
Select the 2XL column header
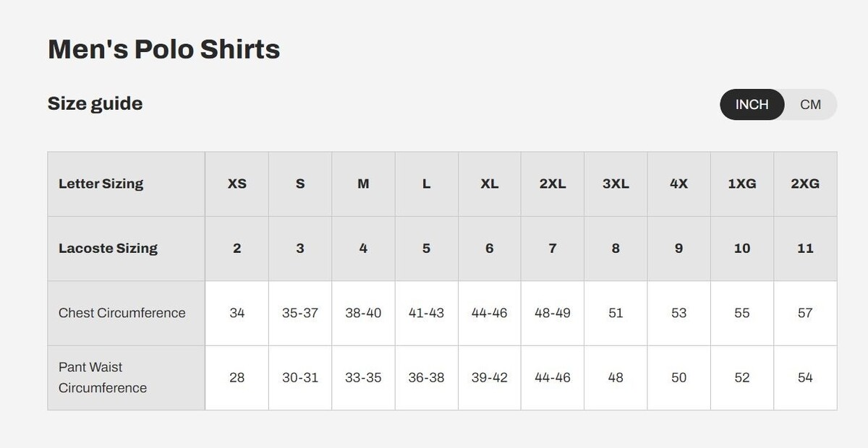(x=553, y=184)
